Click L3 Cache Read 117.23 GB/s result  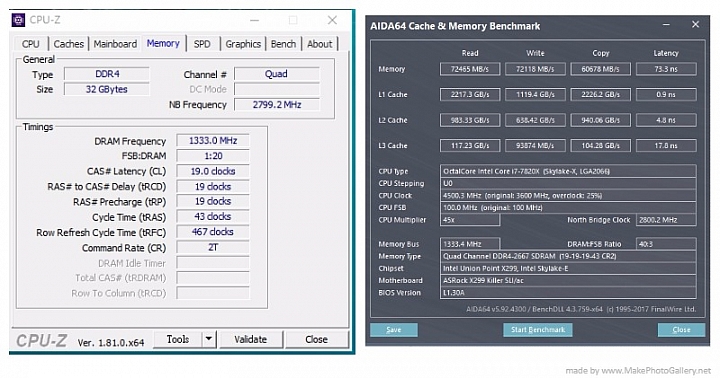[x=470, y=146]
